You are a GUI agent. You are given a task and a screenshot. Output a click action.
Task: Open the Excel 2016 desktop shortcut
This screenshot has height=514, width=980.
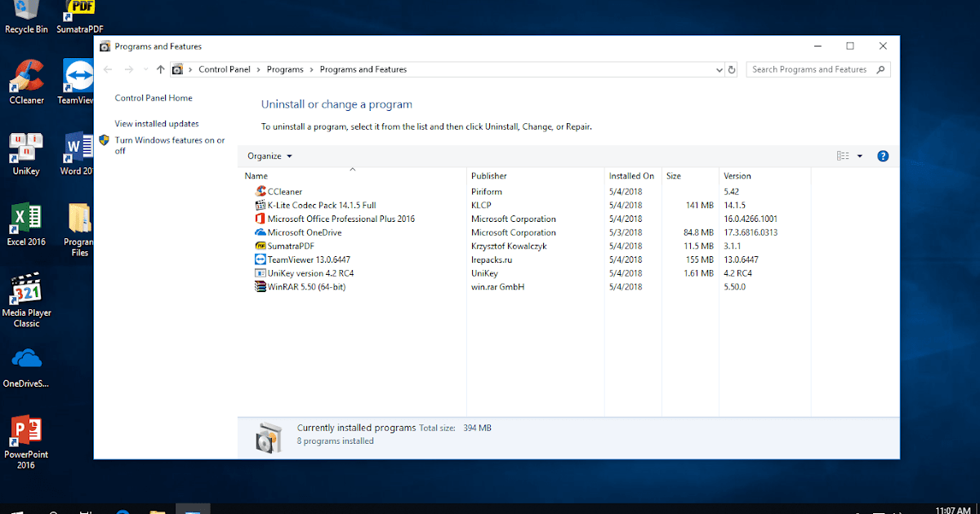[x=26, y=224]
